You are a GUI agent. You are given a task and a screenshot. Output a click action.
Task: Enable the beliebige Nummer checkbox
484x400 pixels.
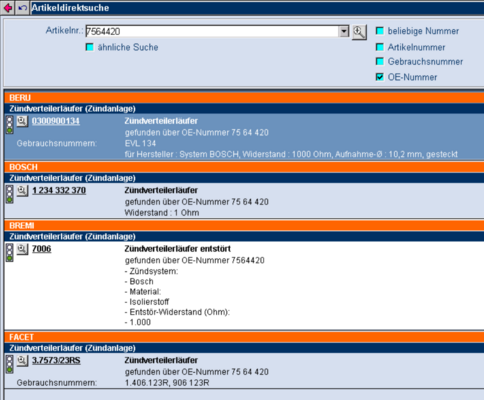[380, 31]
